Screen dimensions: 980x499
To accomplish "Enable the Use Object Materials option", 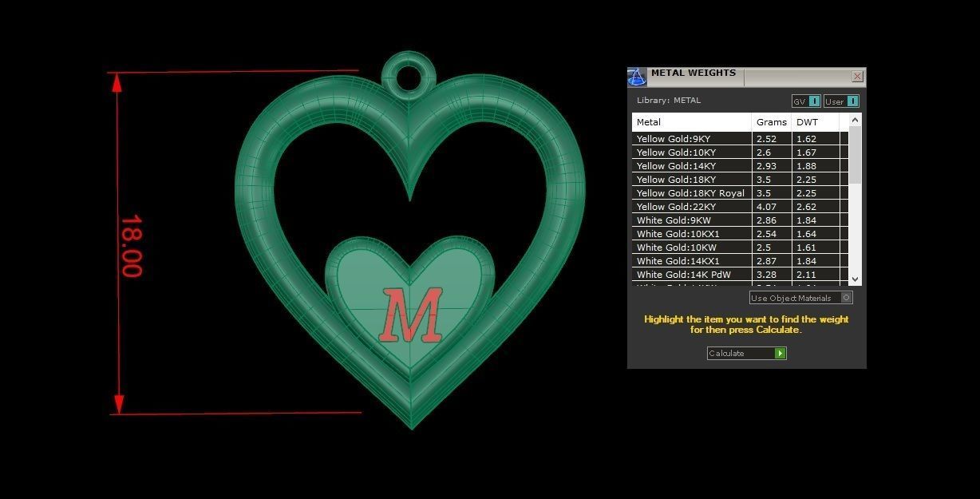I will [801, 298].
